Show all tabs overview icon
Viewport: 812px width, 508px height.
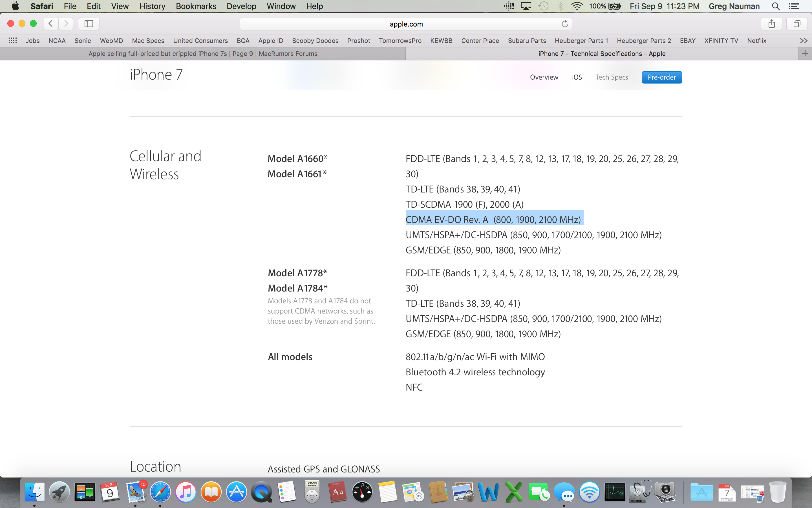pos(797,23)
